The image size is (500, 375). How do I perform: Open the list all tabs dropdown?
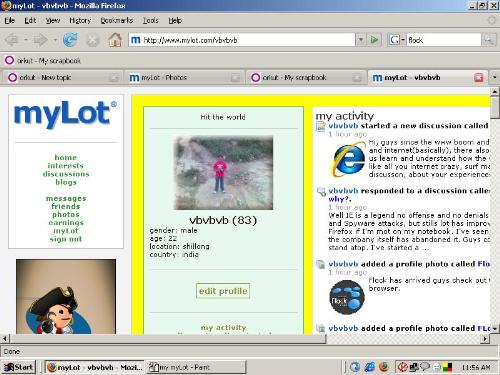point(494,77)
